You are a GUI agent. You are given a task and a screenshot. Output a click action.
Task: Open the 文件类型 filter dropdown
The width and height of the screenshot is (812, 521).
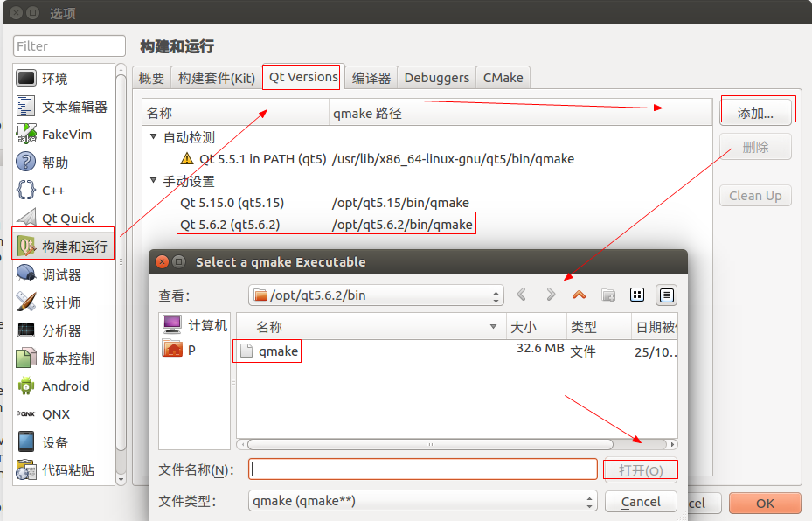coord(422,501)
